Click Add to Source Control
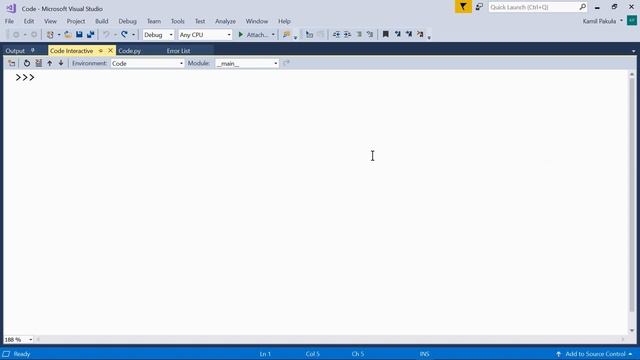 (594, 354)
